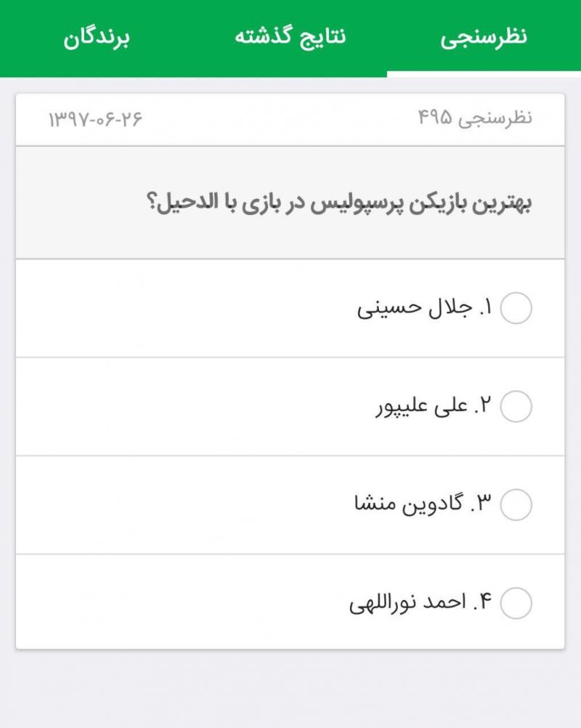The width and height of the screenshot is (581, 728).
Task: Pick the radio circle beside گادوین منشا
Action: [x=516, y=505]
